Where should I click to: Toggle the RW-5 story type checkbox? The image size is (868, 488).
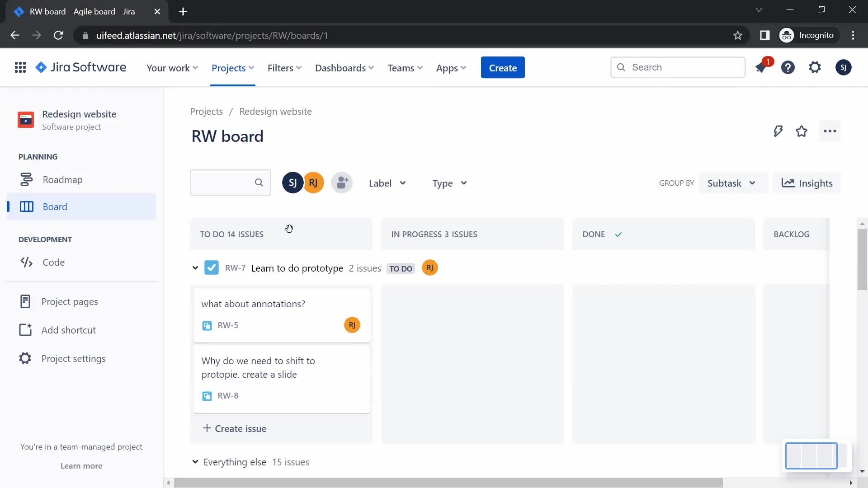pyautogui.click(x=207, y=325)
